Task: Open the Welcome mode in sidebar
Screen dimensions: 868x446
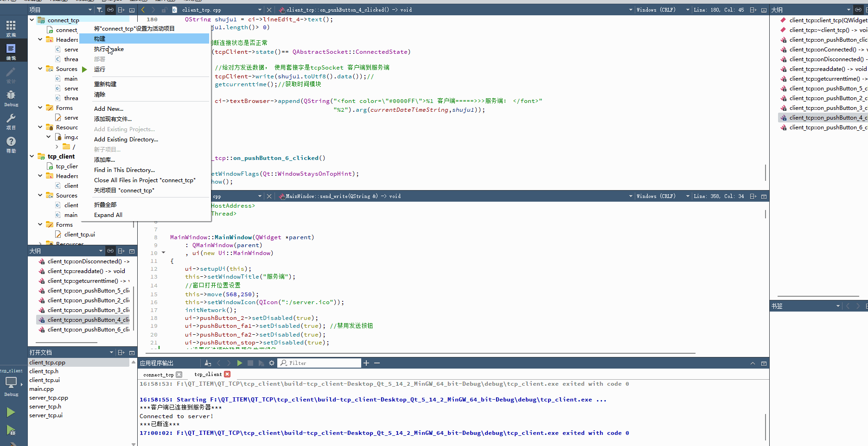Action: point(11,28)
